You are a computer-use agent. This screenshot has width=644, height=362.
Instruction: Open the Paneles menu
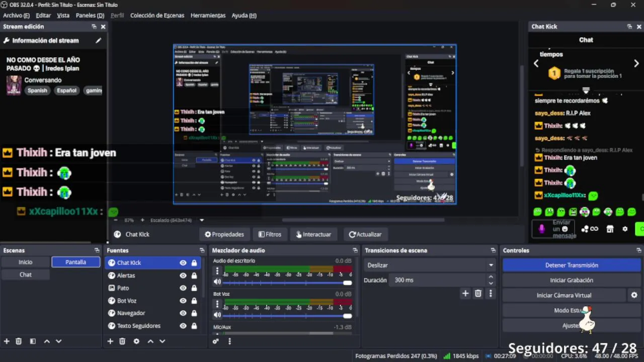pyautogui.click(x=90, y=16)
